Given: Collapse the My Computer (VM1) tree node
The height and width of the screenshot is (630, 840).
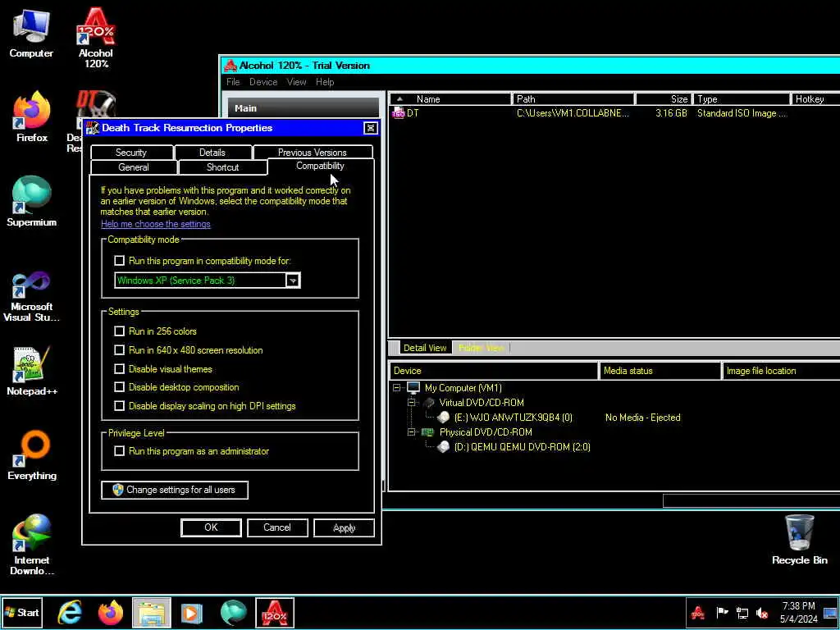Looking at the screenshot, I should pos(397,388).
